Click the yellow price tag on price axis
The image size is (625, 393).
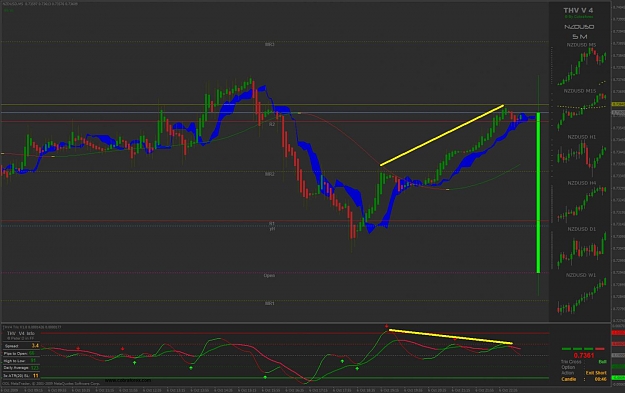[618, 104]
